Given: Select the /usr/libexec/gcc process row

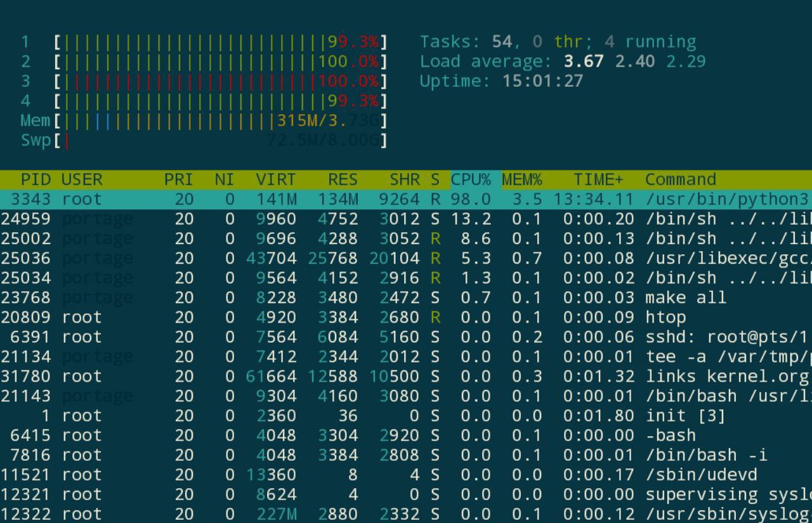Looking at the screenshot, I should pyautogui.click(x=406, y=258).
